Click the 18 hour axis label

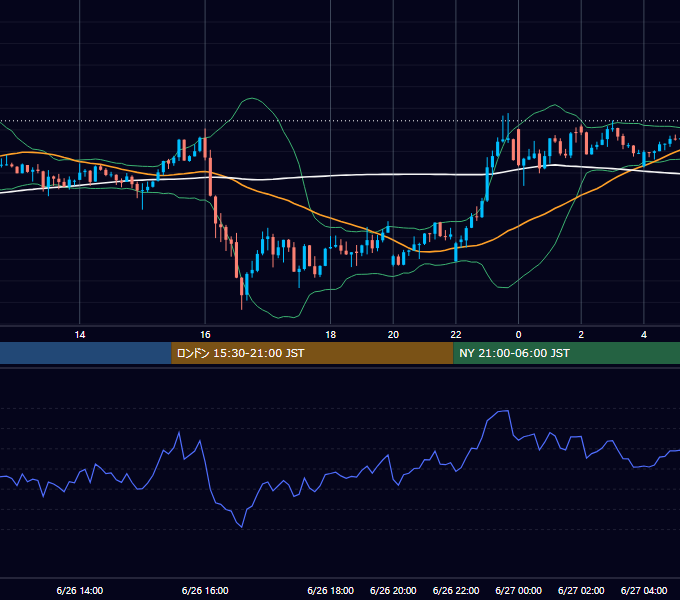click(x=330, y=335)
